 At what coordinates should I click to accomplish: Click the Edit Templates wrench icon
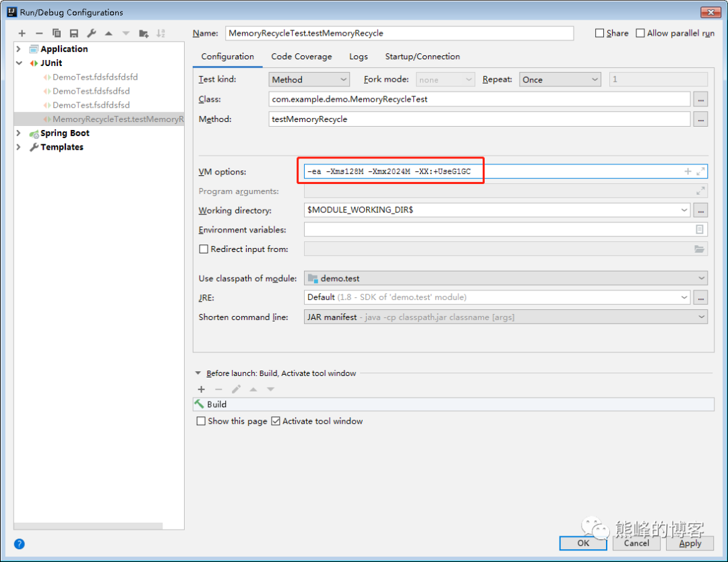(x=92, y=34)
